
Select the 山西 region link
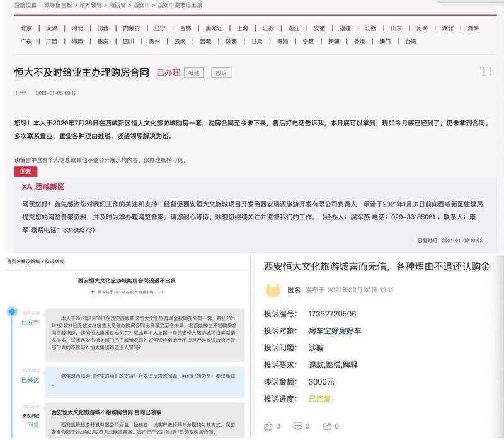coord(103,28)
